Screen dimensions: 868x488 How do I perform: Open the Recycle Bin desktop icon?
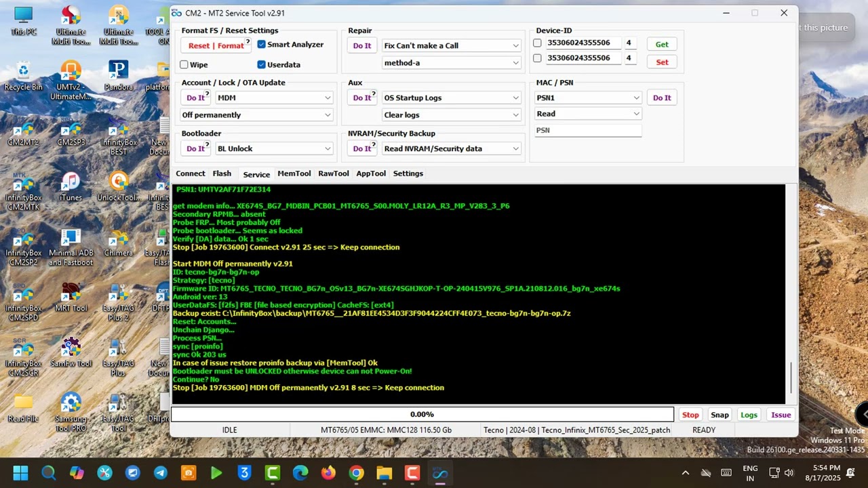click(23, 75)
